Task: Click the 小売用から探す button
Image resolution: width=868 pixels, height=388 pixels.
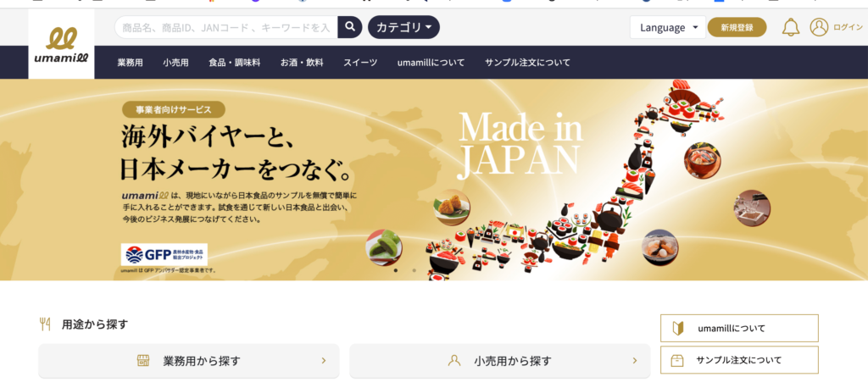Action: coord(500,361)
